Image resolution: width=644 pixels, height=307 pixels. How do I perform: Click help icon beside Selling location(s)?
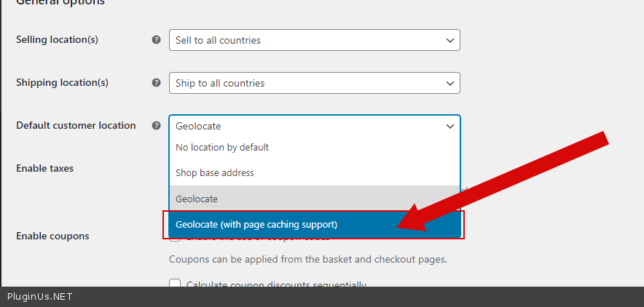click(x=156, y=40)
